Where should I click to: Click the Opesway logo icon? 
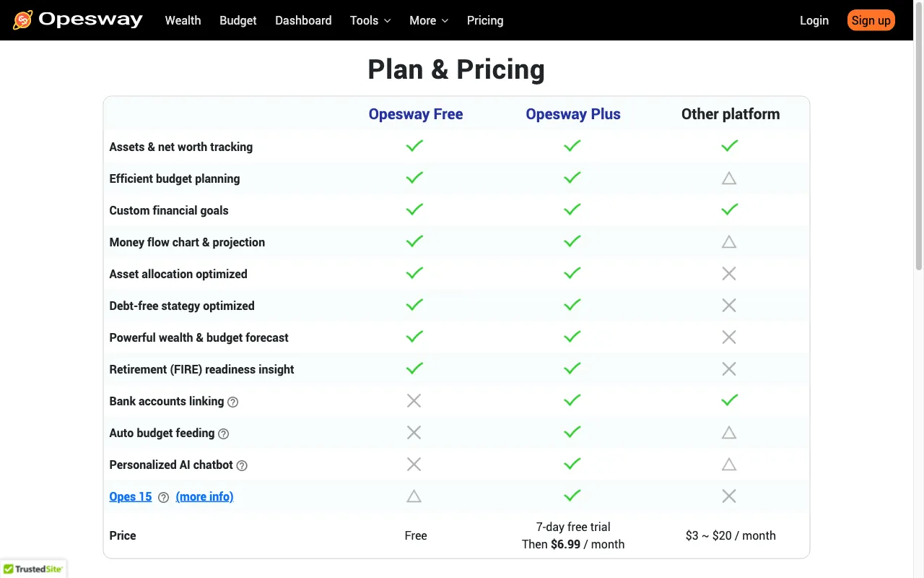[x=22, y=20]
